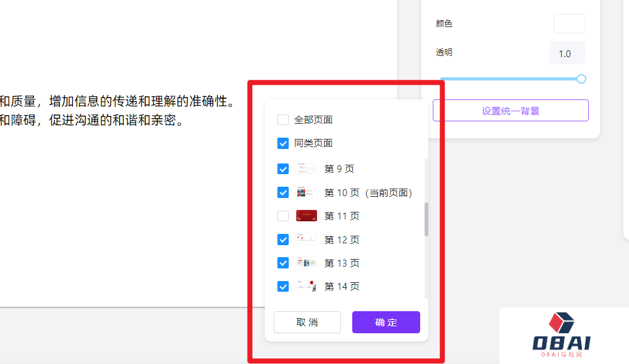
Task: Select the 第 10 页 page thumbnail
Action: click(x=306, y=192)
